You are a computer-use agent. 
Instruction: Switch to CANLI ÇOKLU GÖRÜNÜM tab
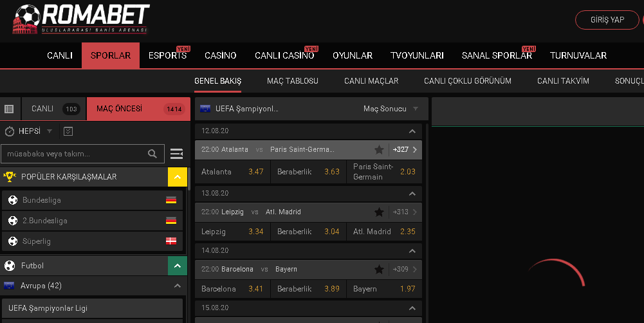(x=467, y=81)
